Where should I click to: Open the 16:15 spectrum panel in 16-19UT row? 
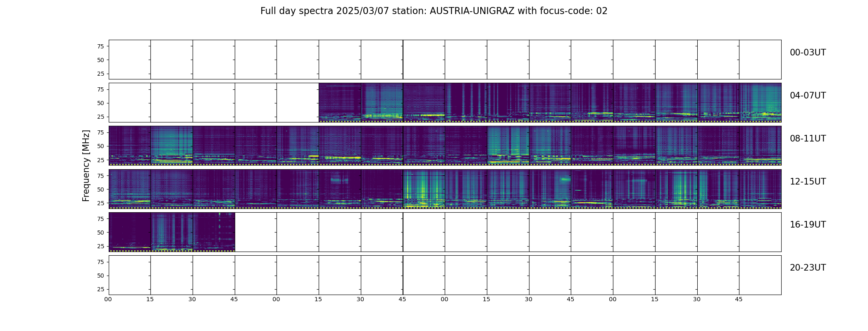click(x=172, y=232)
